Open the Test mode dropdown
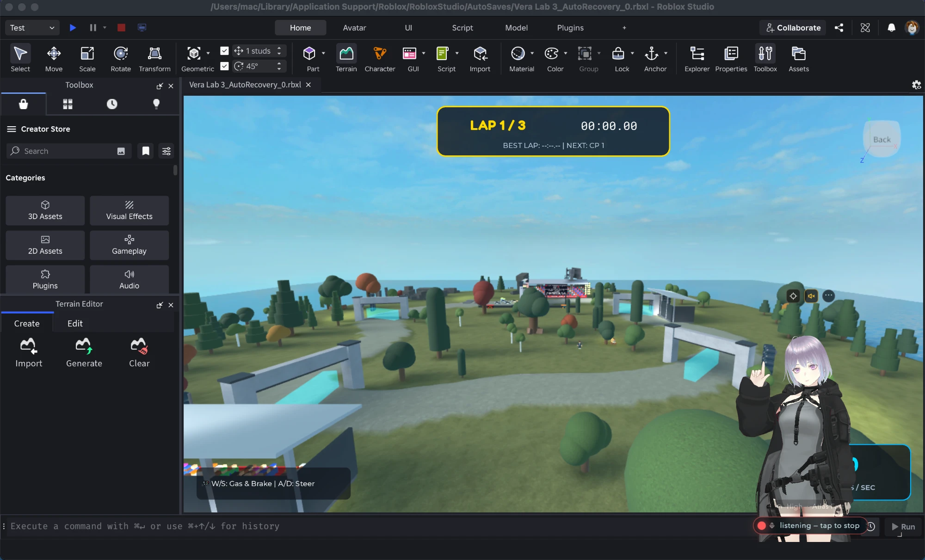The image size is (925, 560). coord(32,28)
